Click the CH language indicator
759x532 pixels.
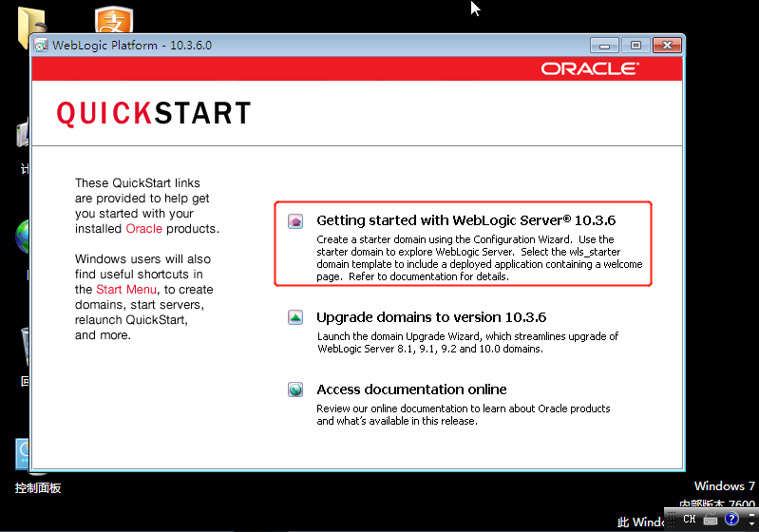pyautogui.click(x=690, y=519)
